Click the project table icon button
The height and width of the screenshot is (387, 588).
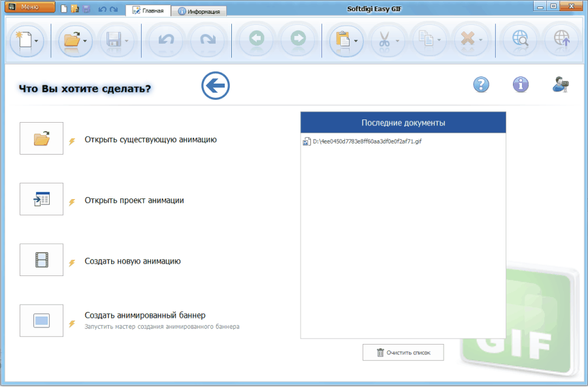42,199
